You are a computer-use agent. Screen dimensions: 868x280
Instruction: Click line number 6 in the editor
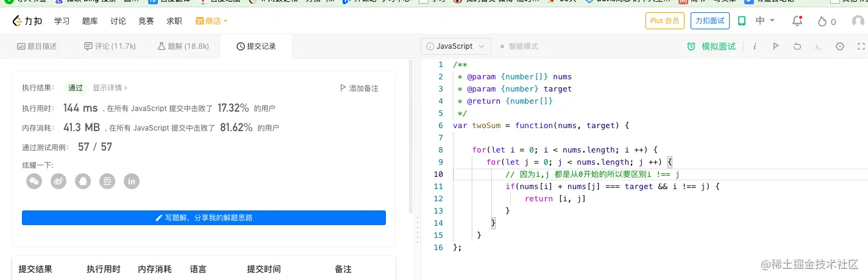point(440,126)
